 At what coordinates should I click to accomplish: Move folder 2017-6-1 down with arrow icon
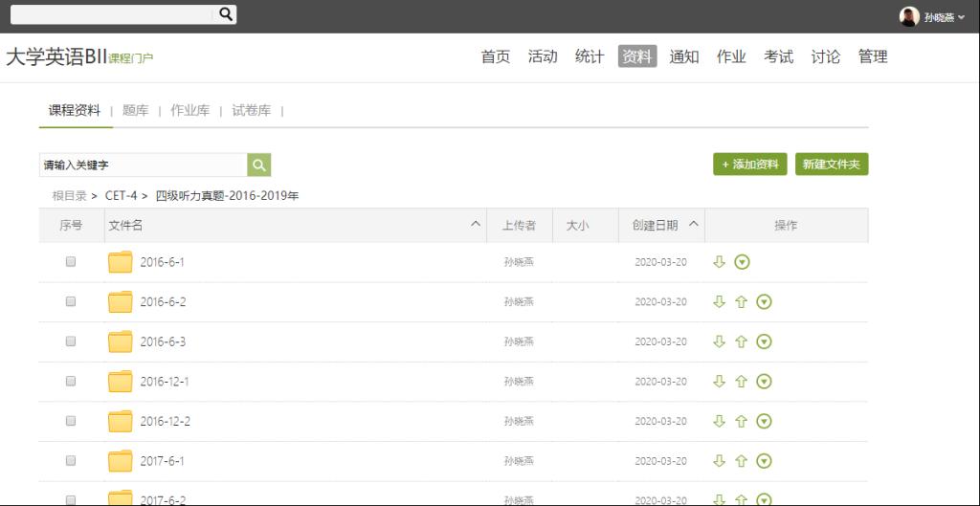[x=720, y=461]
